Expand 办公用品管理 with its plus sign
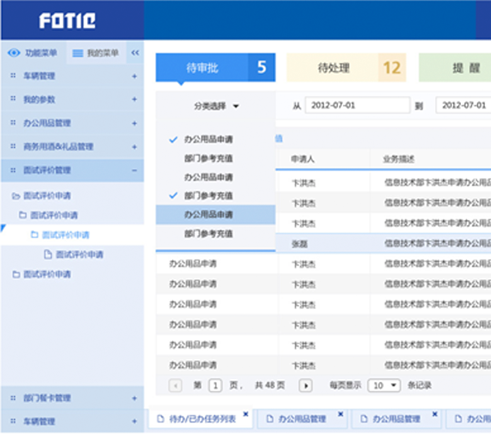The image size is (491, 434). (x=134, y=123)
